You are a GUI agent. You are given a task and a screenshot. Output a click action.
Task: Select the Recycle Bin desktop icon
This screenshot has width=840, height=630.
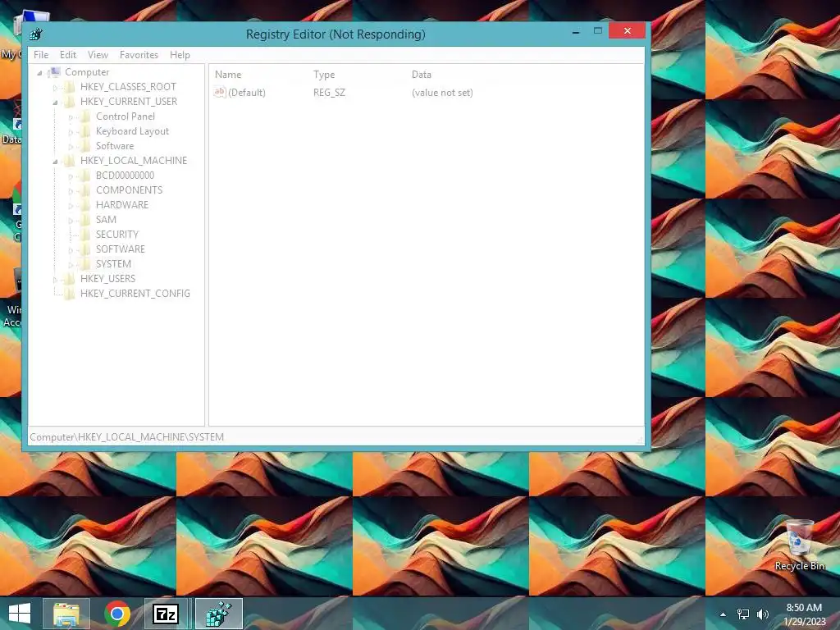[799, 545]
